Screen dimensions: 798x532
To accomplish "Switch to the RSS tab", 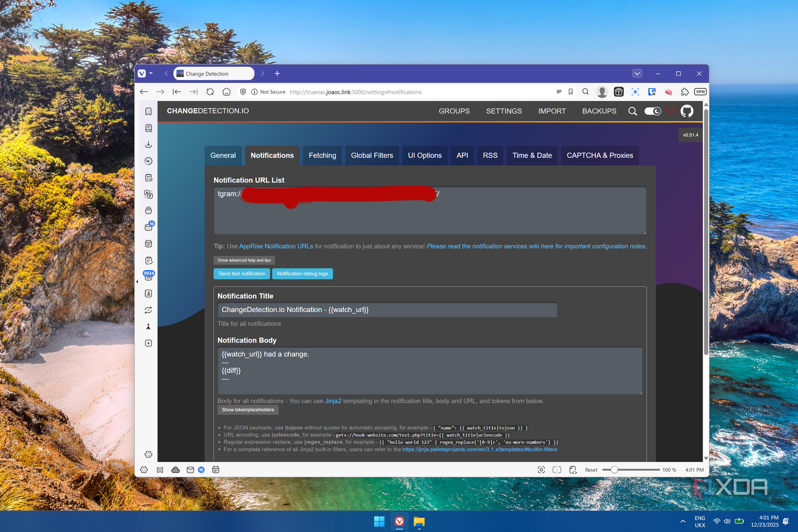I will [x=490, y=156].
